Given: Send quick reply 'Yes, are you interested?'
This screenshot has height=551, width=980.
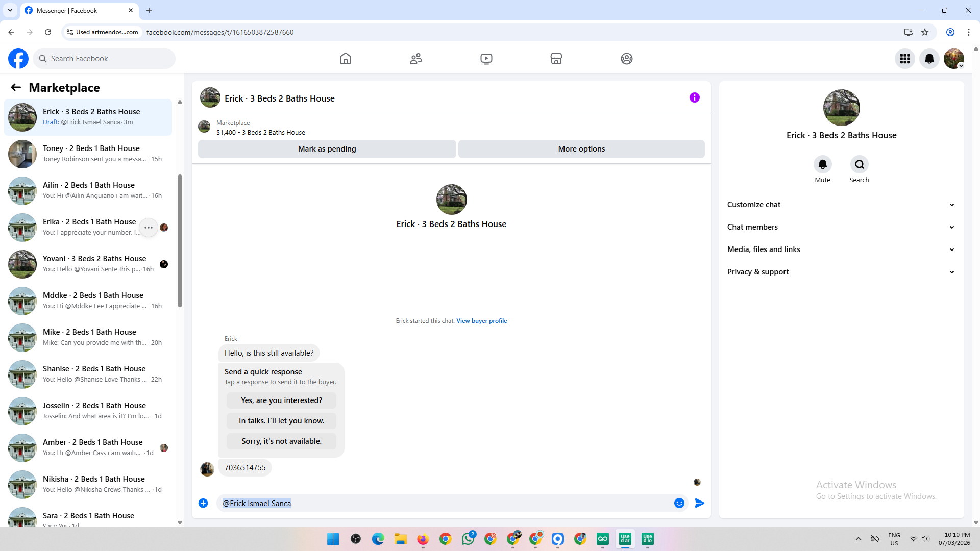Looking at the screenshot, I should pyautogui.click(x=281, y=400).
